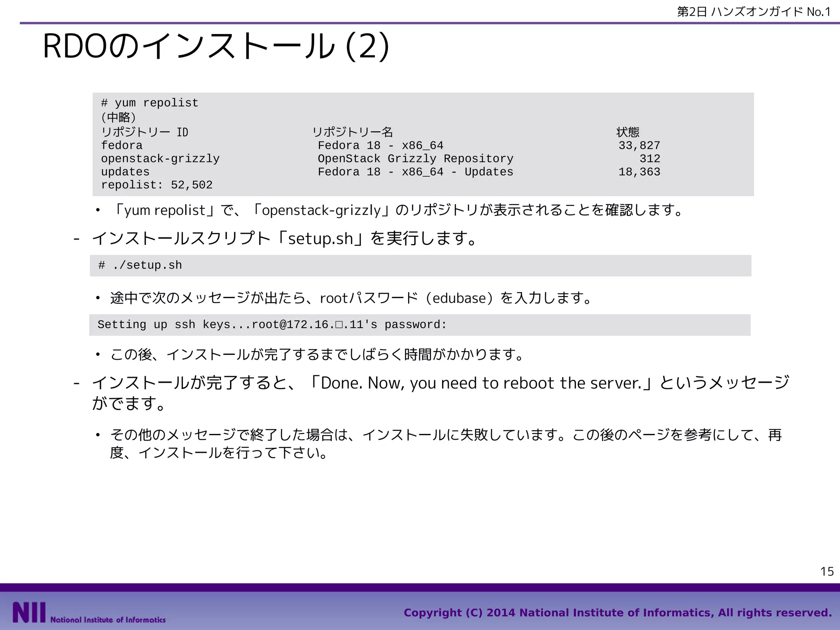Image resolution: width=840 pixels, height=630 pixels.
Task: Click 'Fedora 18 - x86_64 - Updates' name
Action: click(415, 172)
